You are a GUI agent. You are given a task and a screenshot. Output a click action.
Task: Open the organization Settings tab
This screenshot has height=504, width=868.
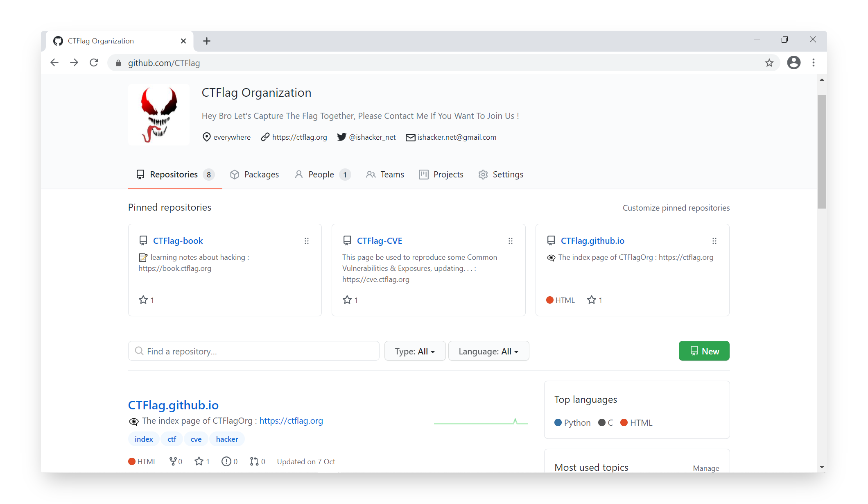click(x=501, y=175)
